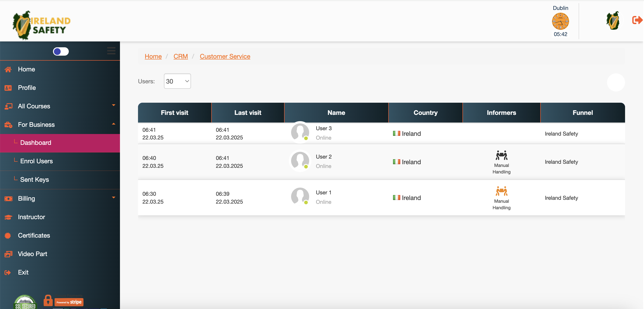
Task: Click the Certificates badge icon
Action: [8, 236]
